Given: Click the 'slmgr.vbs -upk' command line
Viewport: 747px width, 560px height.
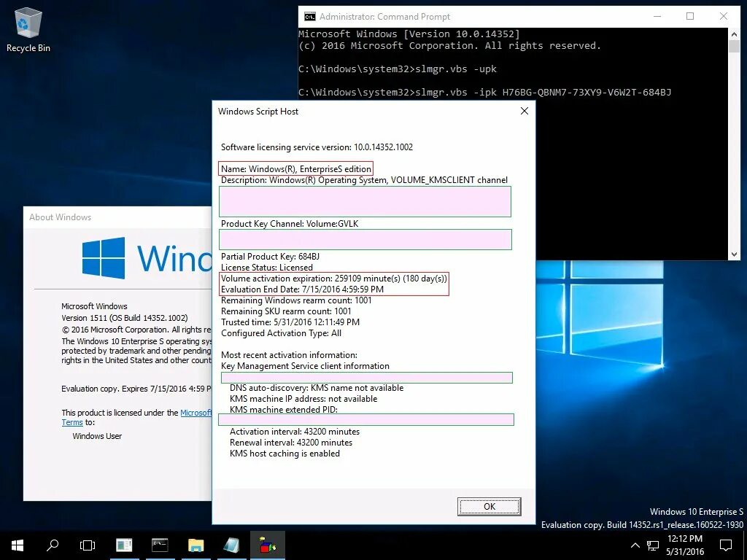Looking at the screenshot, I should click(398, 69).
